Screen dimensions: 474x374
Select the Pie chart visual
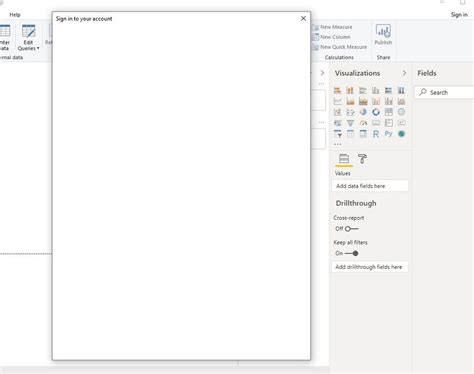click(363, 112)
